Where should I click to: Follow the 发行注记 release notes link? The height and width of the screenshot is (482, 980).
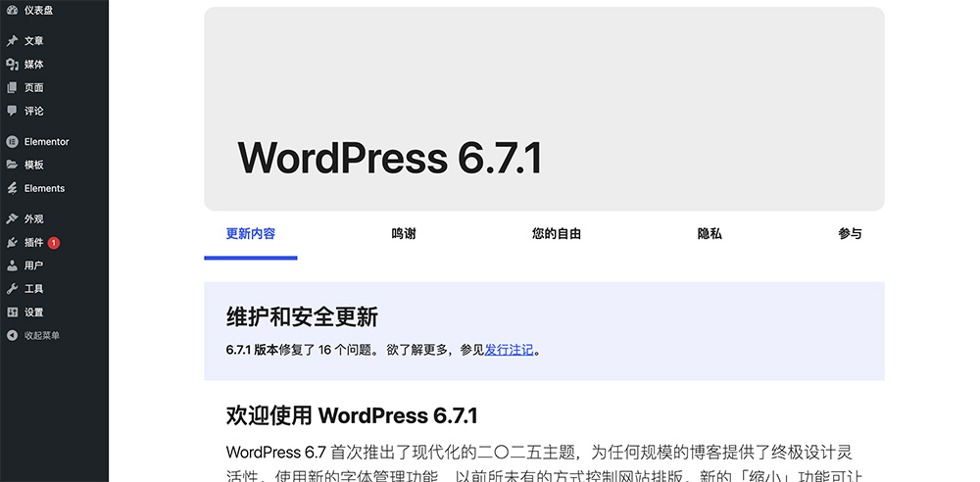click(x=510, y=350)
